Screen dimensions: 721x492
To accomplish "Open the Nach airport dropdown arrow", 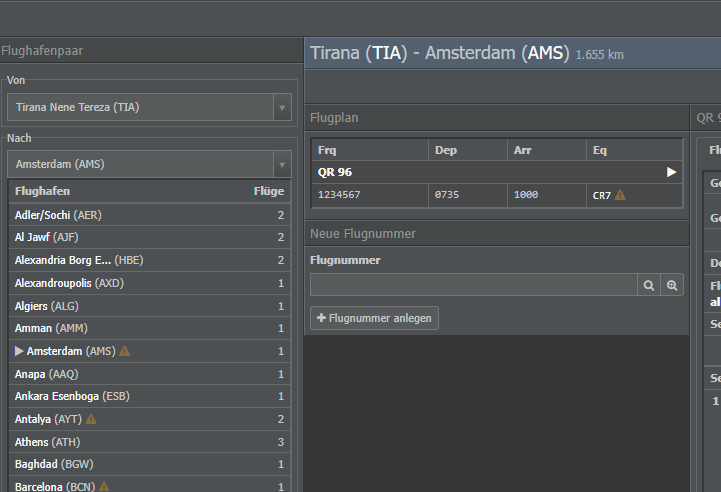I will pyautogui.click(x=281, y=164).
